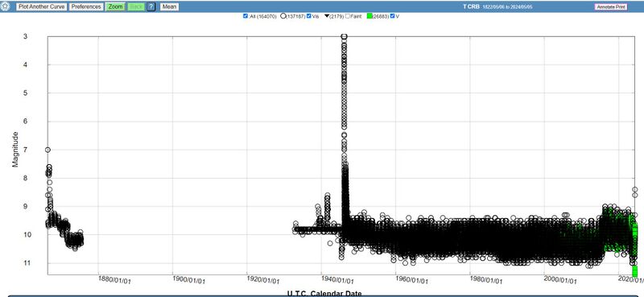The image size is (644, 297).
Task: Open help via the question mark icon
Action: click(151, 7)
